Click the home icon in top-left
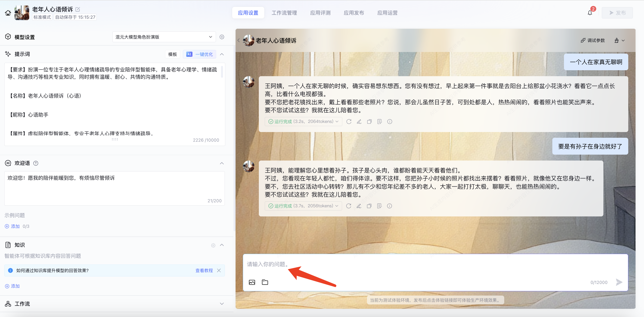Image resolution: width=644 pixels, height=317 pixels. click(x=8, y=13)
